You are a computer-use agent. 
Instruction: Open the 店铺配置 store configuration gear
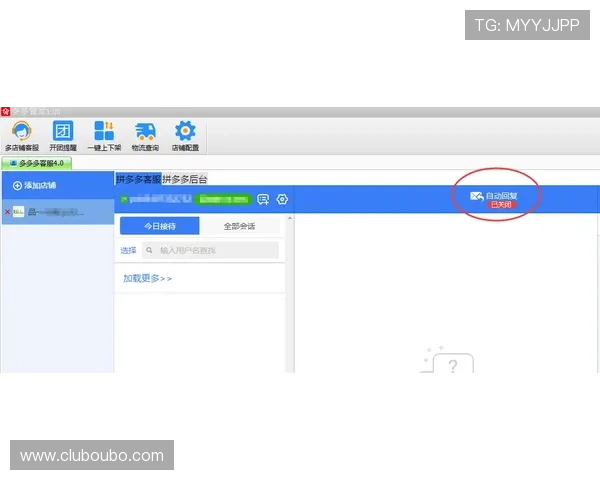[185, 136]
